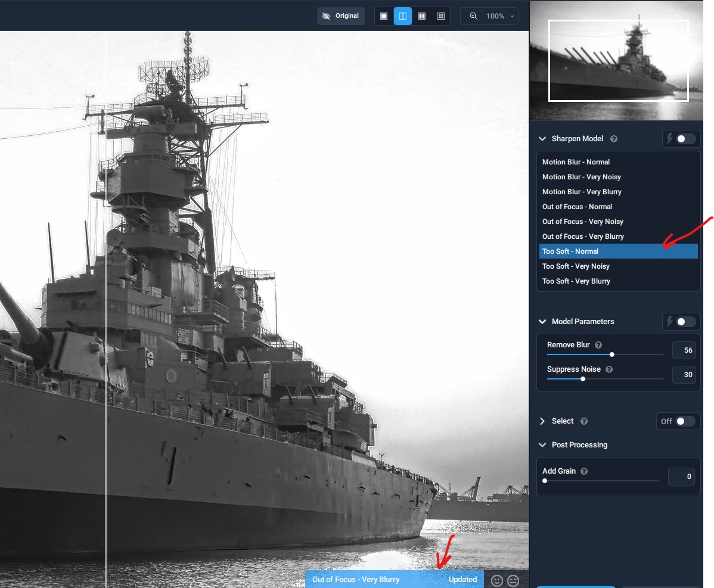Turn on the Select toggle
714x588 pixels.
click(x=685, y=421)
